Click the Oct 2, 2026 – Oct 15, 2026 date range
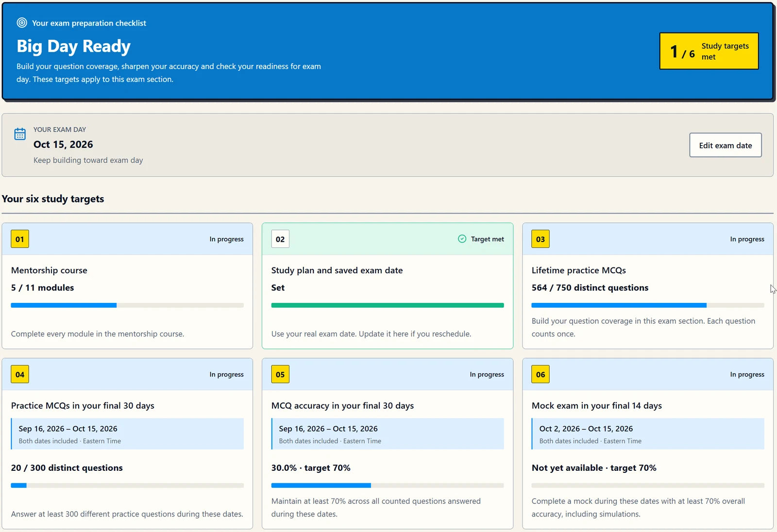777x532 pixels. [586, 429]
